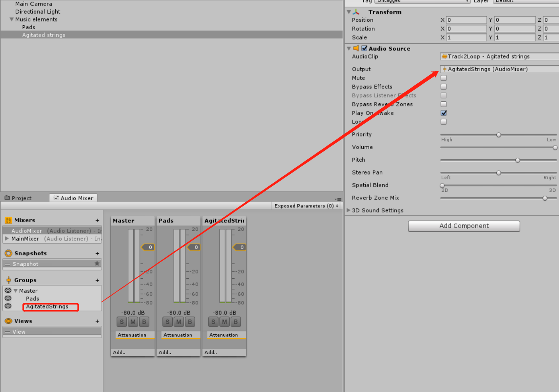Add a new view with plus icon
This screenshot has height=392, width=559.
(97, 321)
